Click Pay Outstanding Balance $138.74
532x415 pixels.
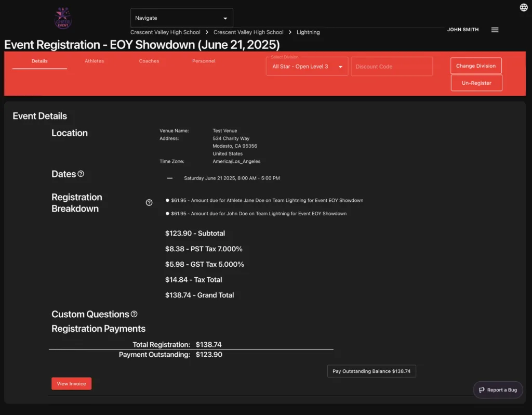pyautogui.click(x=371, y=371)
